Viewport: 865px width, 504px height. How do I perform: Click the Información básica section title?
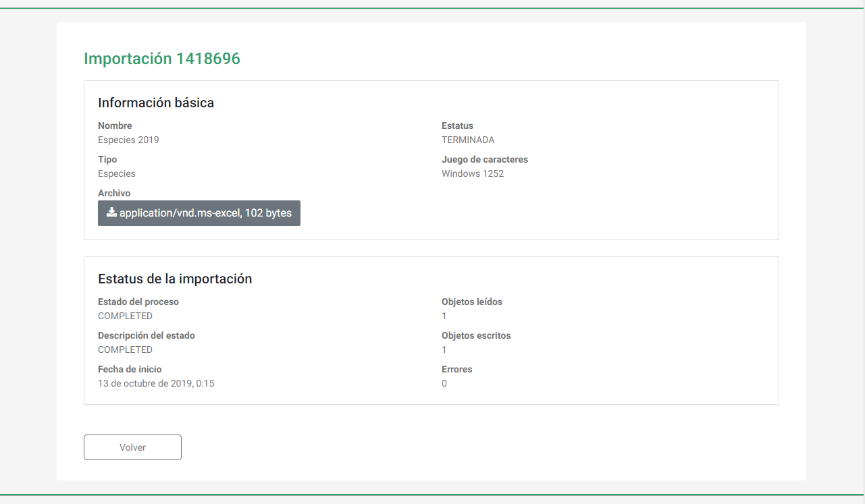(x=156, y=103)
